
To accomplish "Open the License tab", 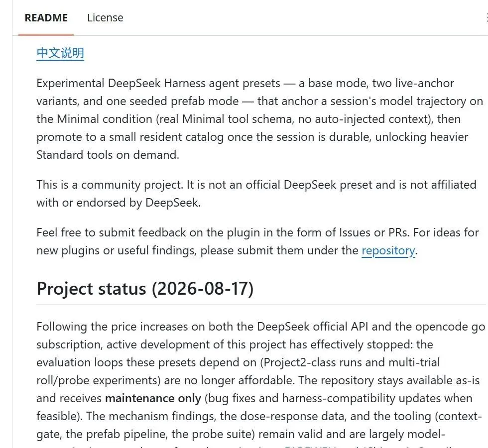I will (105, 18).
